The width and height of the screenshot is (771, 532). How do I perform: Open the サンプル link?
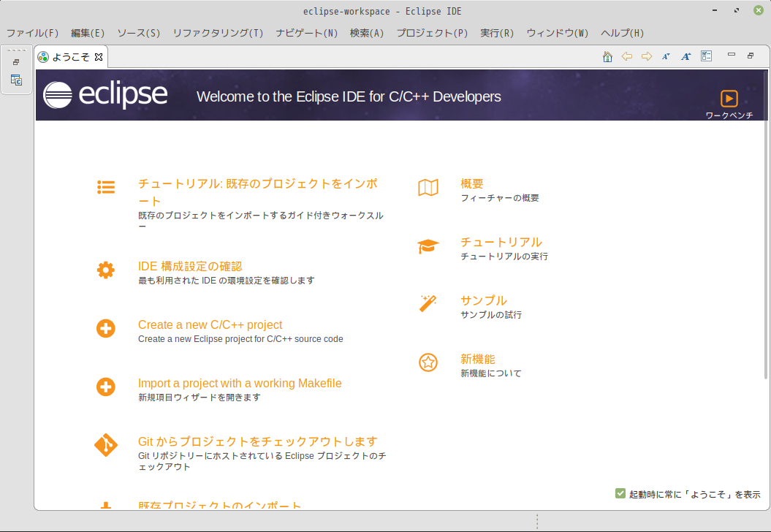click(483, 300)
